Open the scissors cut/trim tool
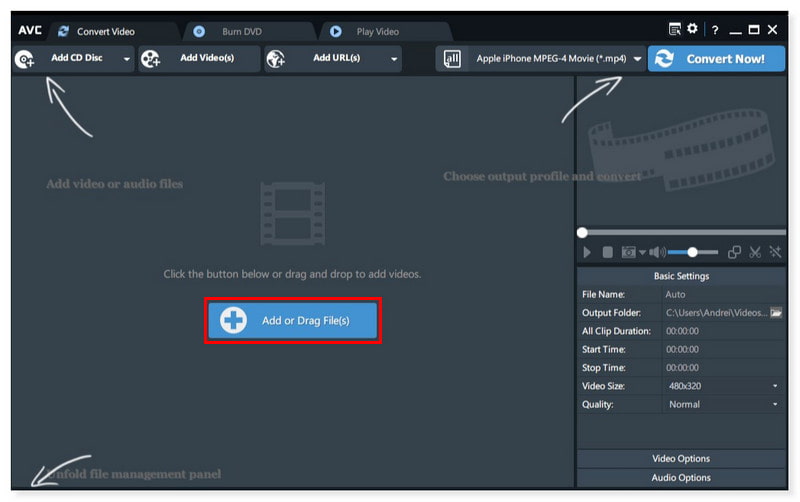Image resolution: width=800 pixels, height=502 pixels. (755, 253)
